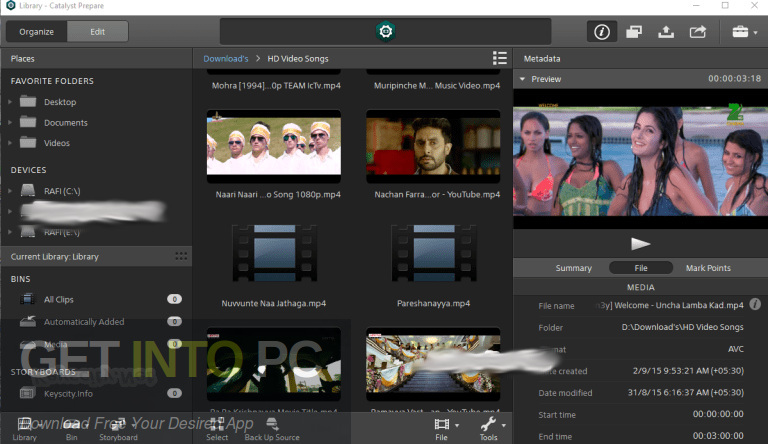Switch to Edit mode

(97, 32)
